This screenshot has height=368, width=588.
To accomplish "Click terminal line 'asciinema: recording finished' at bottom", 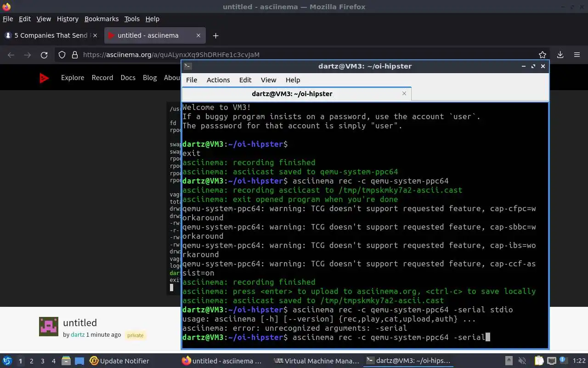I will (x=249, y=282).
